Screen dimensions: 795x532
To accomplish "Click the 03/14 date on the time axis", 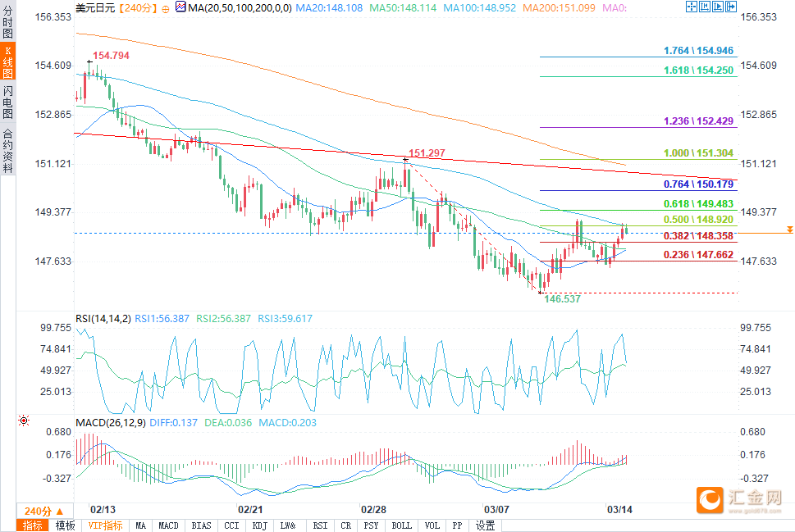I will coord(619,510).
